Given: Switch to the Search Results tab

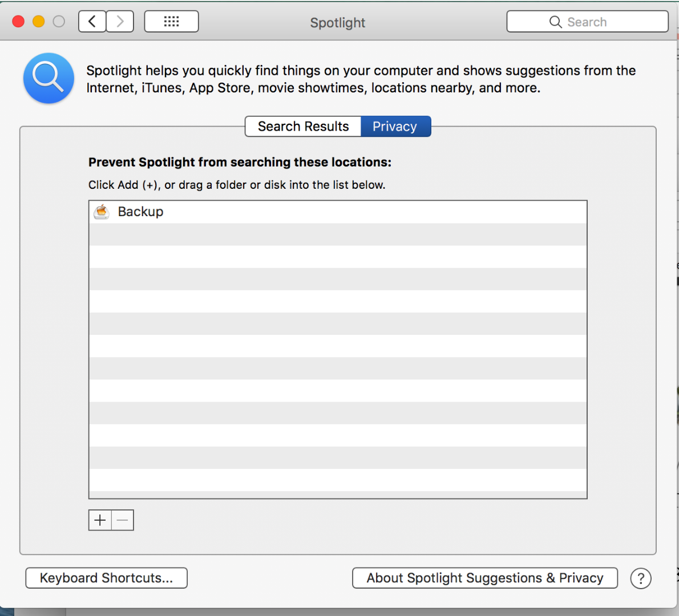Looking at the screenshot, I should coord(303,127).
